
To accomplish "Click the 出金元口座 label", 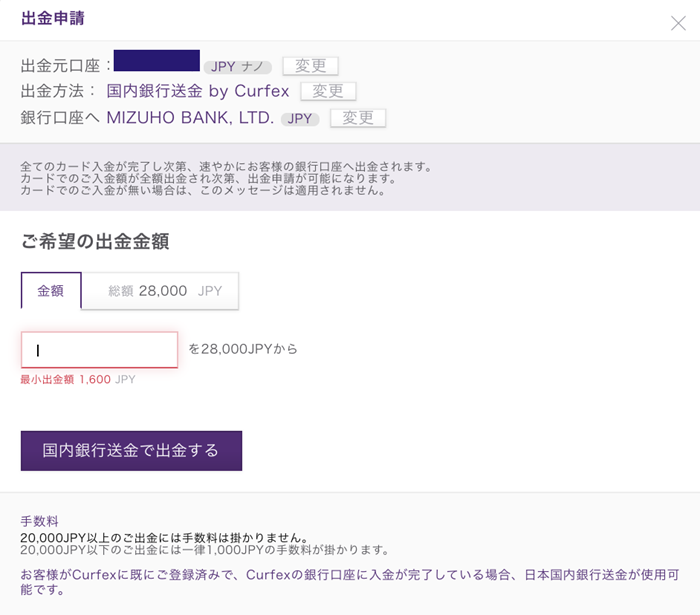I will coord(65,66).
